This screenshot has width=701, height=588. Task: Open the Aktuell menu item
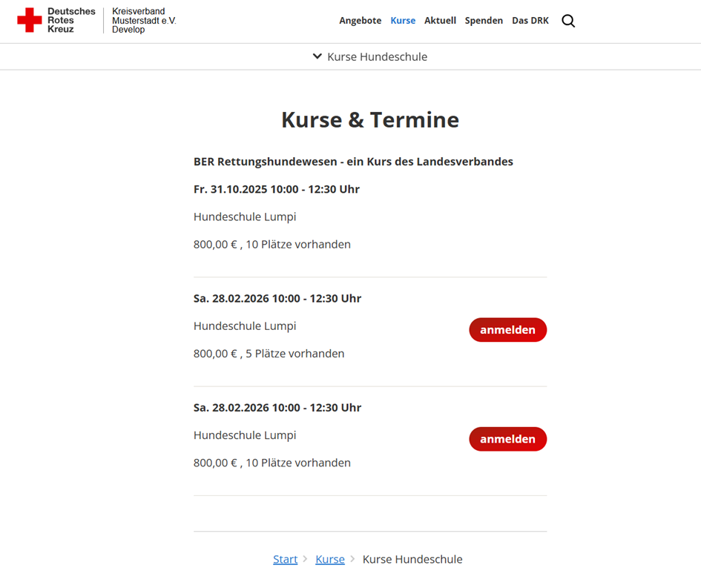point(440,21)
